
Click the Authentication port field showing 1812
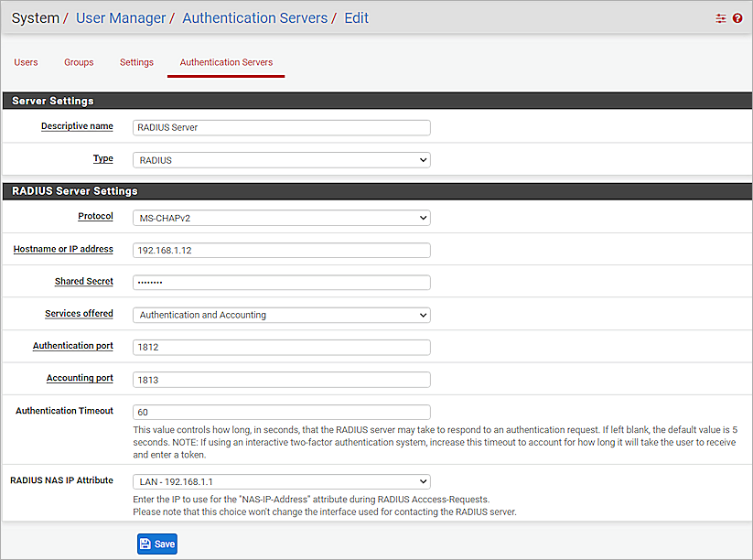click(281, 347)
